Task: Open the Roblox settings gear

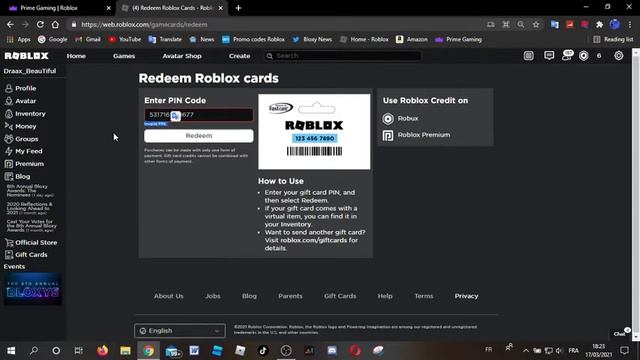Action: [619, 56]
